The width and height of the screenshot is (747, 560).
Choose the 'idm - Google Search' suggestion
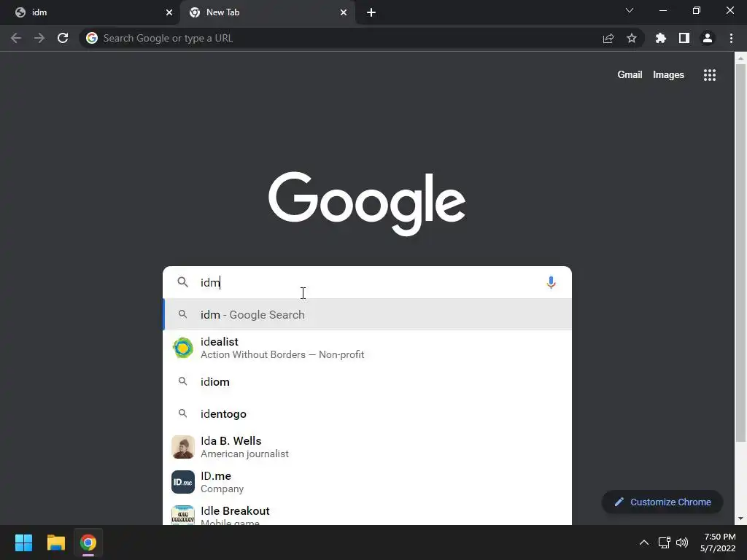click(368, 314)
